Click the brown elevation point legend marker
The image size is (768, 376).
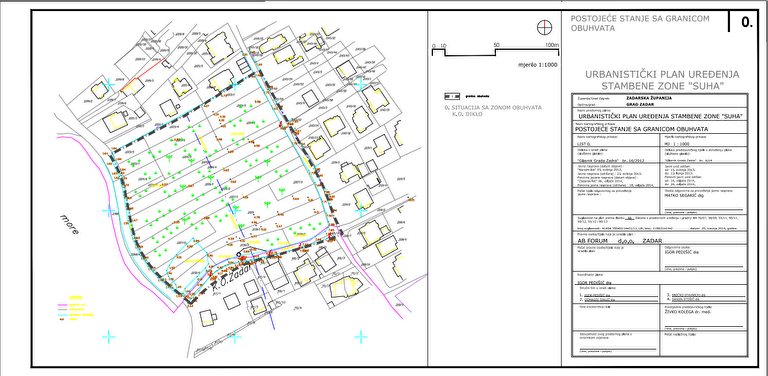[62, 319]
